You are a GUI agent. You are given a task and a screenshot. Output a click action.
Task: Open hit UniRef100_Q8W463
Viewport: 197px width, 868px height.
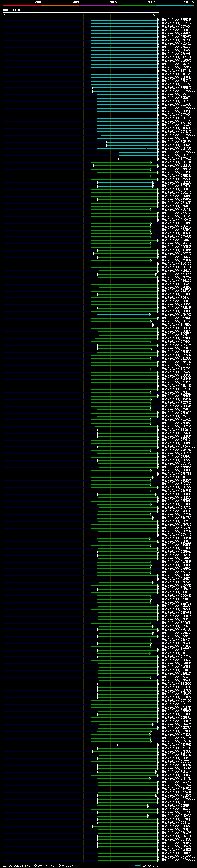(177, 50)
